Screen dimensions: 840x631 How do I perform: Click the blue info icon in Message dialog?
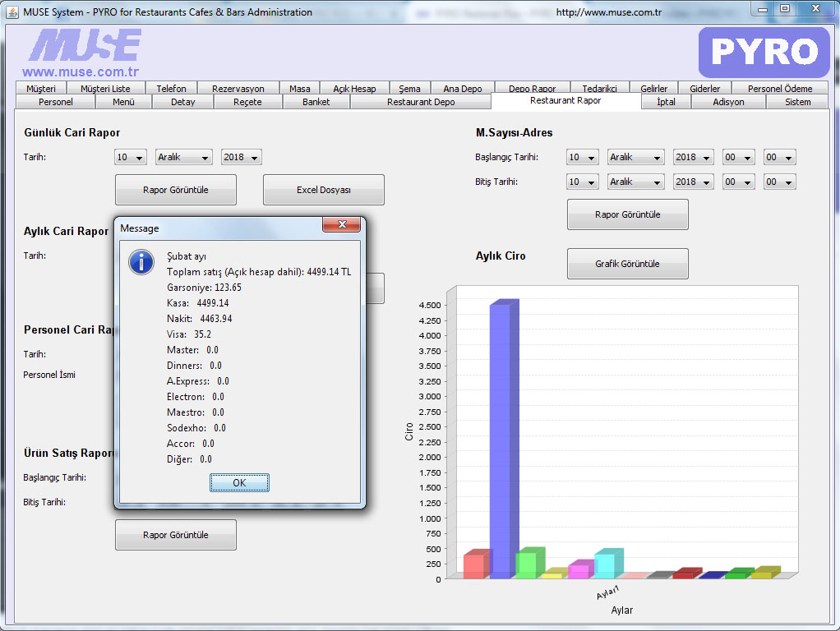click(141, 262)
